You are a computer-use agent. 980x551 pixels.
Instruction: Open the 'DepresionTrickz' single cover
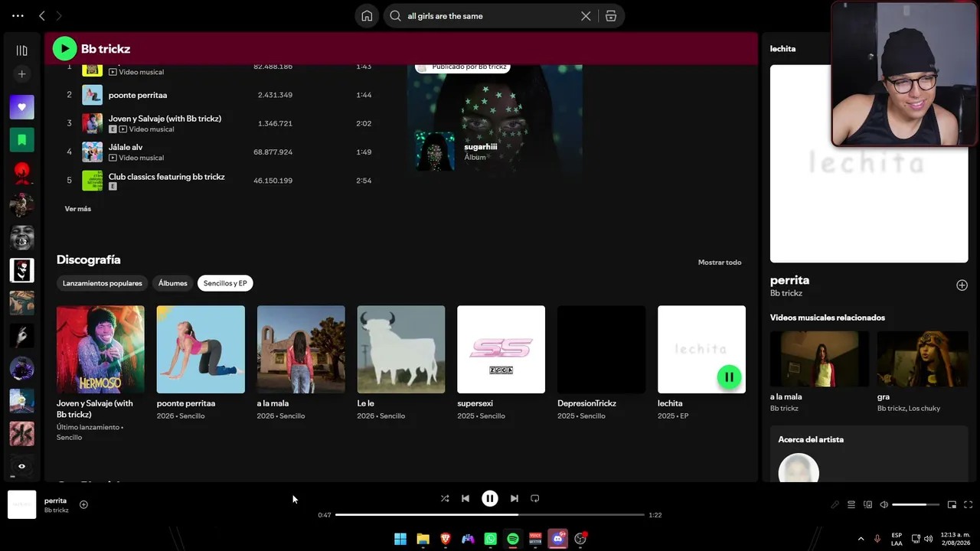pos(602,350)
